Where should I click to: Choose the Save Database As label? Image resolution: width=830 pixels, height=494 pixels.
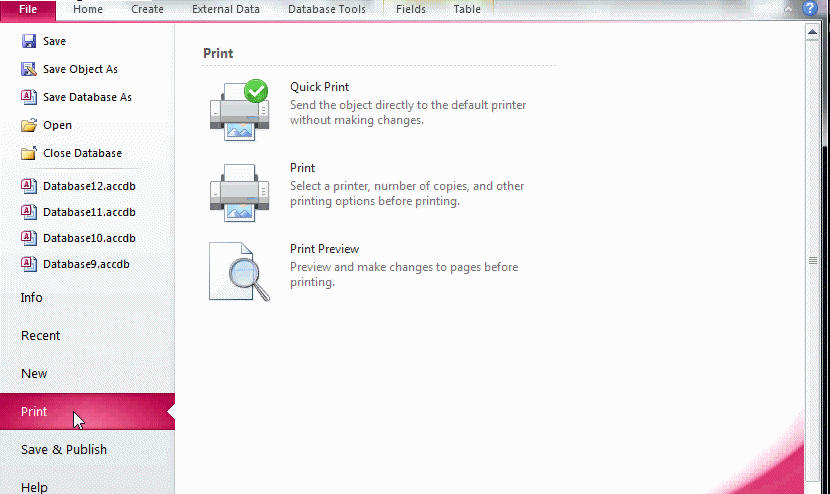[87, 97]
